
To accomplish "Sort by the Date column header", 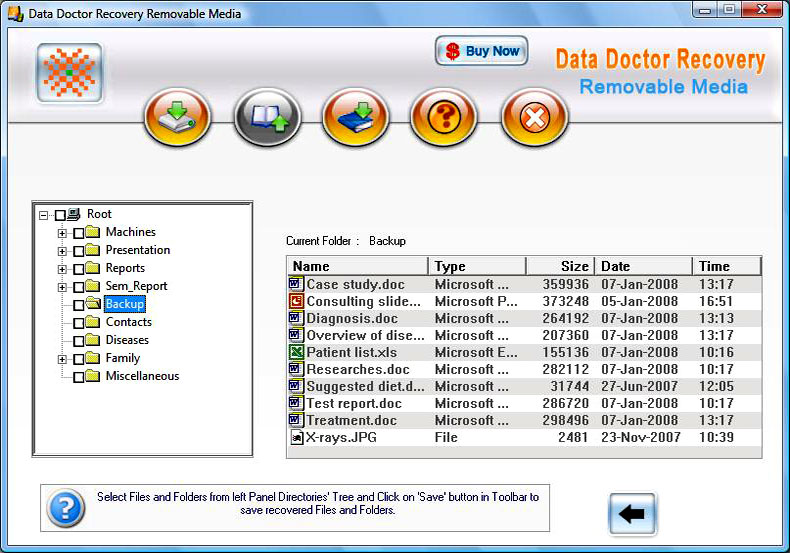I will pos(643,266).
